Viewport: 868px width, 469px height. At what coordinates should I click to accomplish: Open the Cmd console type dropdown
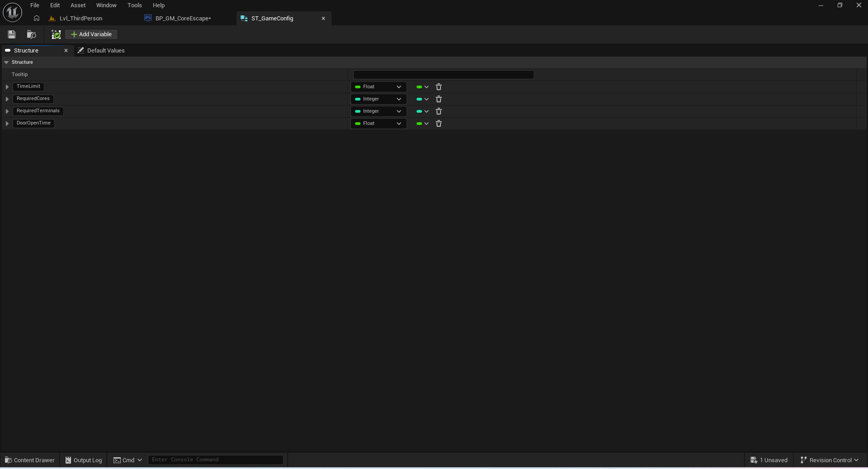point(128,460)
